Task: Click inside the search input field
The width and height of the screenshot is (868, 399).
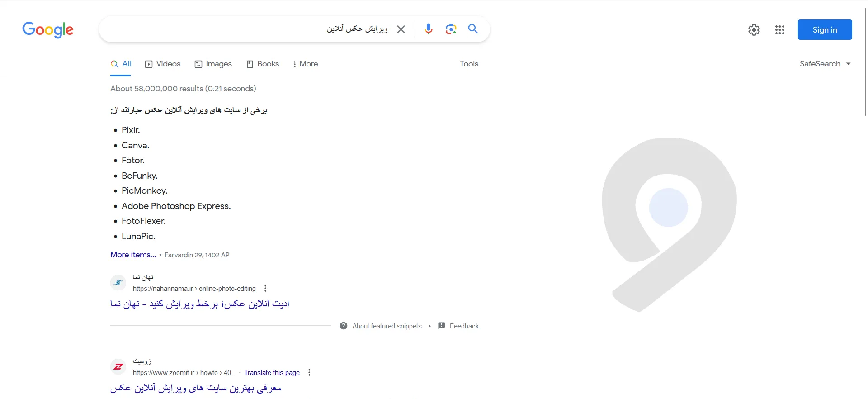Action: [217, 29]
